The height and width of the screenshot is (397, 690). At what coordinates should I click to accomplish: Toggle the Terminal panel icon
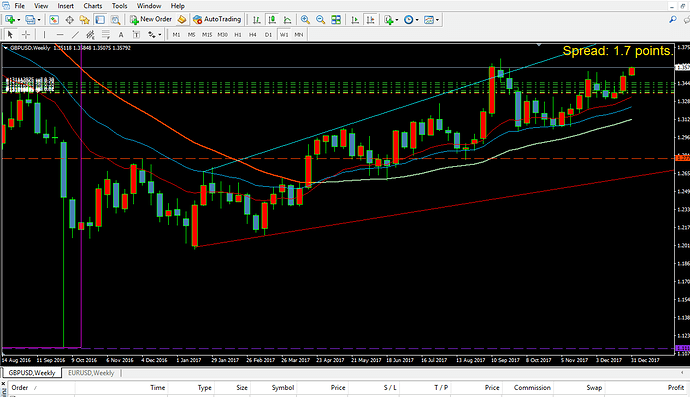100,20
